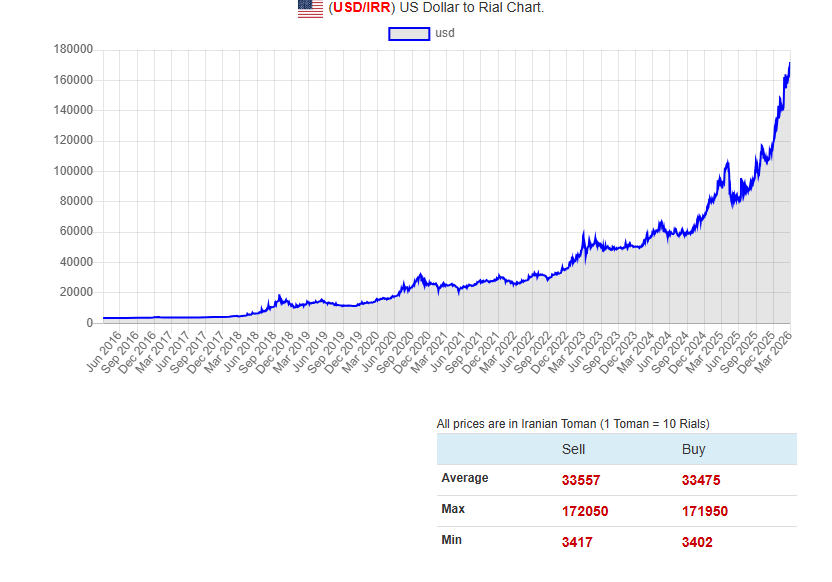Click the 'Mar 2022' x-axis label
The height and width of the screenshot is (582, 832).
click(498, 351)
